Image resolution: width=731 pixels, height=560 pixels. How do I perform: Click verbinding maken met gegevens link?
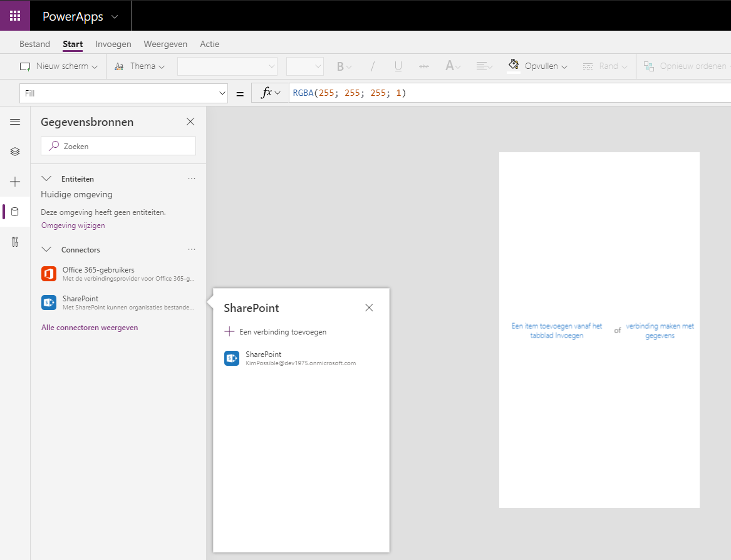coord(660,331)
